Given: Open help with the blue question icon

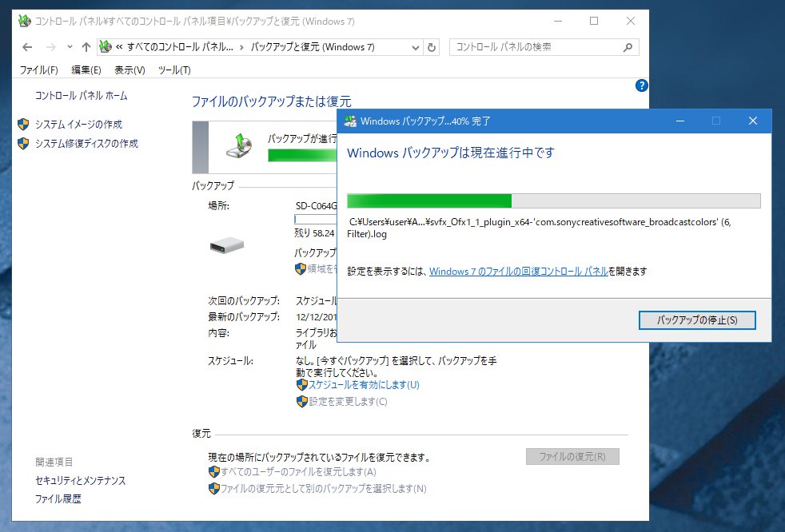Looking at the screenshot, I should [641, 85].
